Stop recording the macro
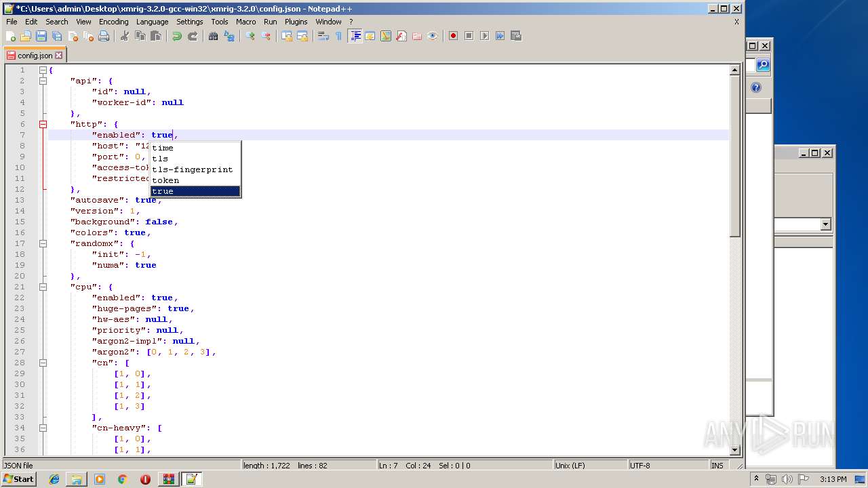868x488 pixels. pyautogui.click(x=469, y=36)
